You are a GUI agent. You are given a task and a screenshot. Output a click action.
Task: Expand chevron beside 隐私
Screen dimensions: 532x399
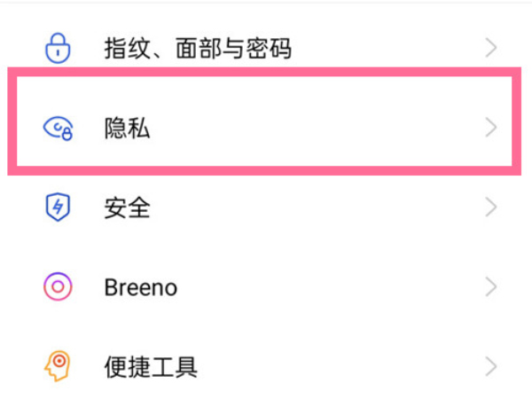[x=491, y=129]
